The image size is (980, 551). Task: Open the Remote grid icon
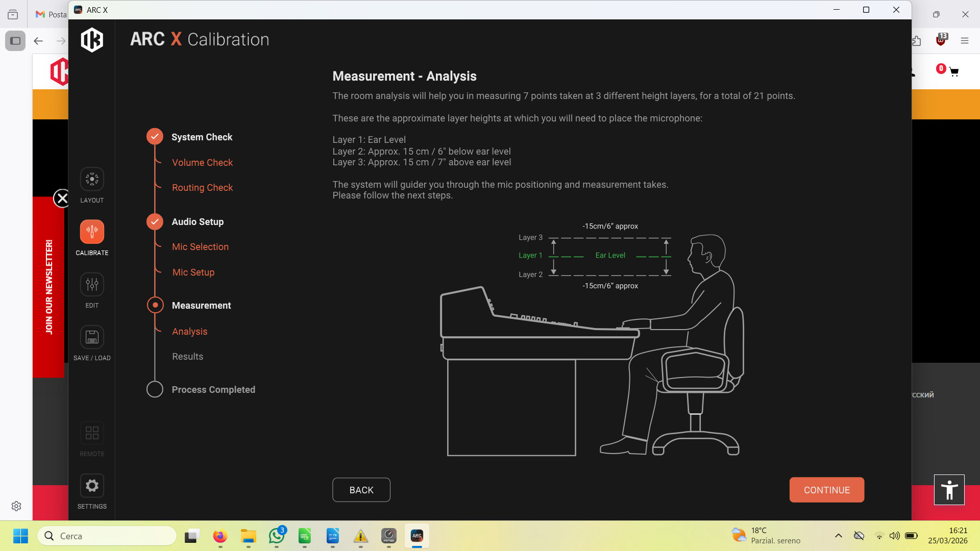(x=92, y=433)
